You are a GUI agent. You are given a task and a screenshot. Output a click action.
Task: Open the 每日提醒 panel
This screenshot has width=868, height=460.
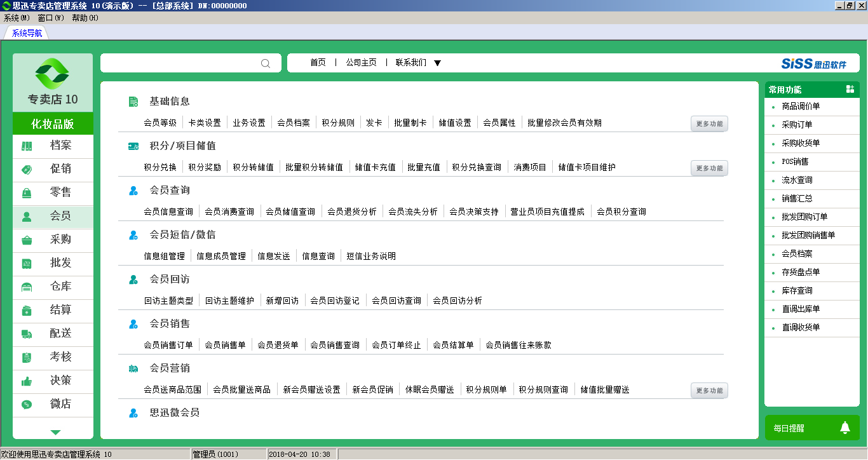coord(812,428)
